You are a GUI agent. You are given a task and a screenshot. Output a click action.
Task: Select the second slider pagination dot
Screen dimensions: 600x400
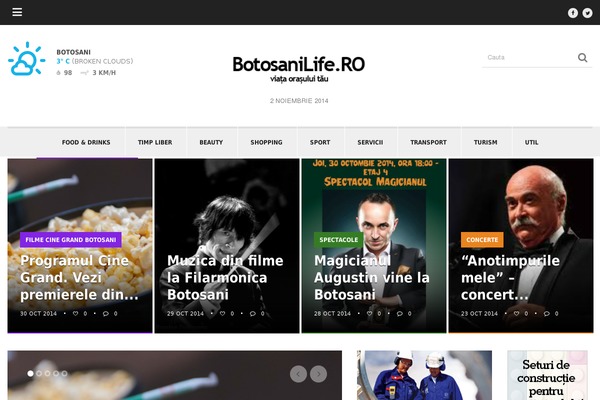(x=39, y=373)
